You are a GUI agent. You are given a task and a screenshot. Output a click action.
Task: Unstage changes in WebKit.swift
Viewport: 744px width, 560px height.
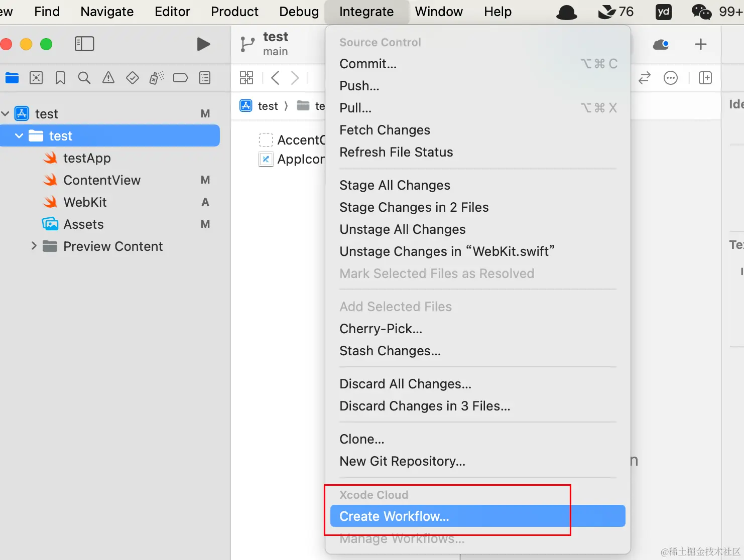(x=478, y=251)
